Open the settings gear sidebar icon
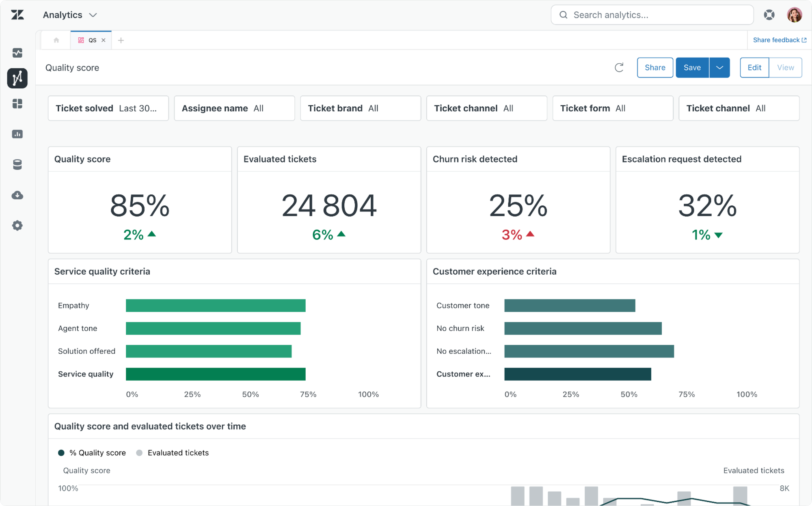This screenshot has width=812, height=506. [x=17, y=226]
